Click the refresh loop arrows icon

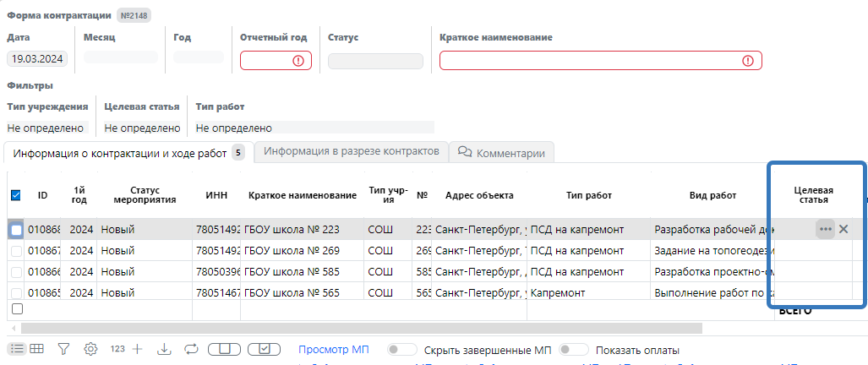pyautogui.click(x=190, y=349)
